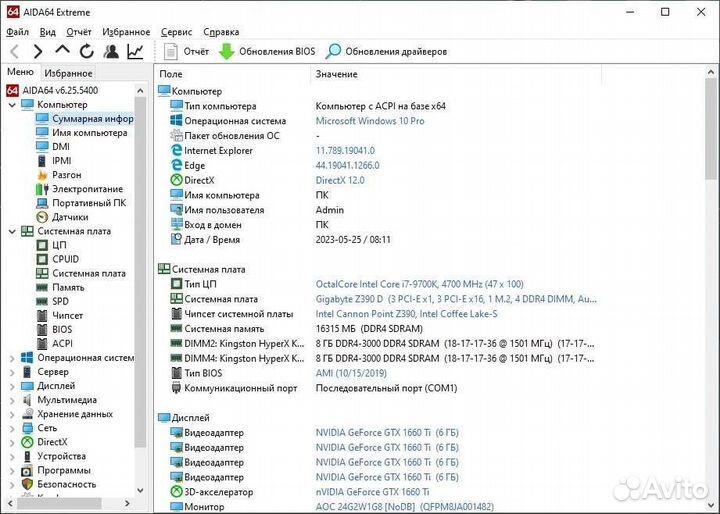Click the Up arrow navigation icon
The image size is (720, 514).
click(x=62, y=51)
